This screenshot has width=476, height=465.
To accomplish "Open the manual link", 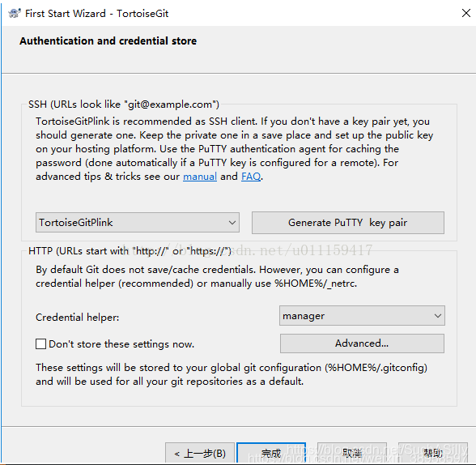I will tap(200, 177).
